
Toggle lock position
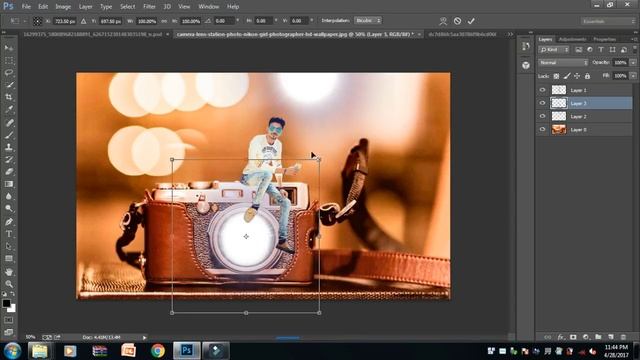577,76
